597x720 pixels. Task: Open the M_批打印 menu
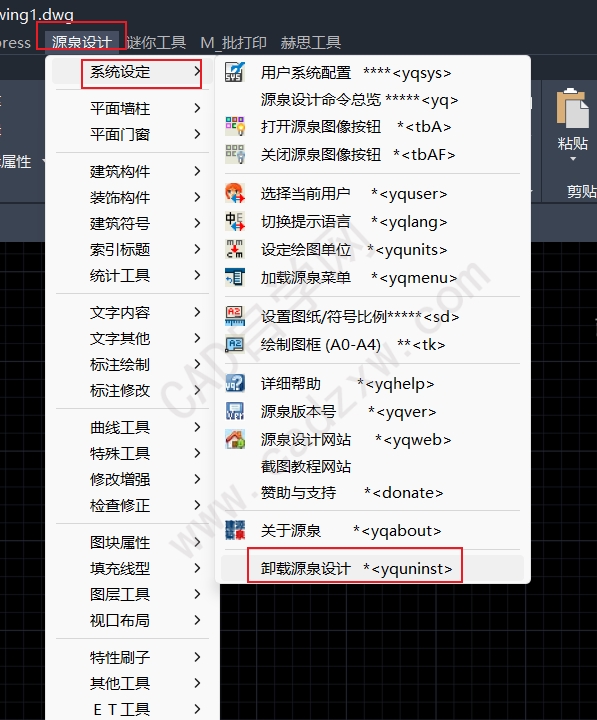point(233,42)
